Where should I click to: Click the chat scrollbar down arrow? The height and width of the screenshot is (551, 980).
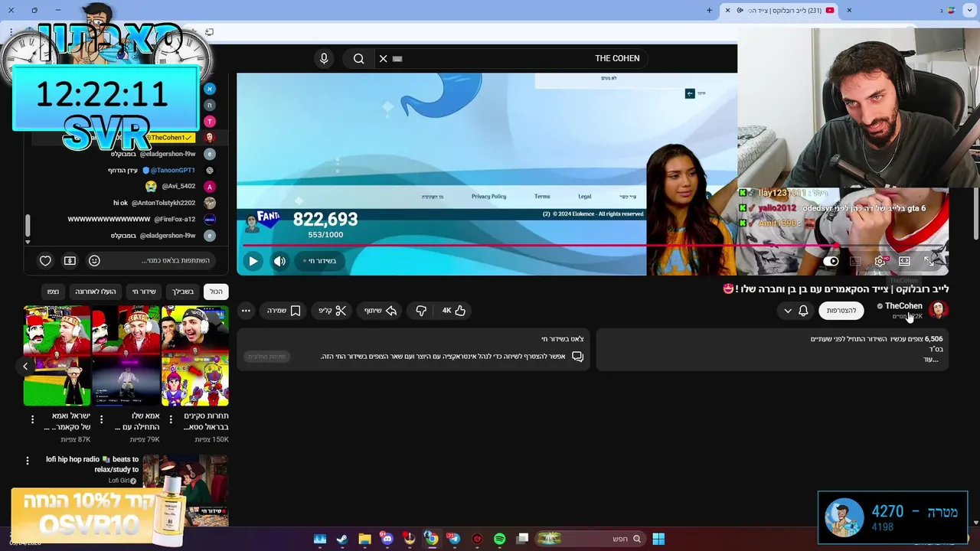tap(28, 242)
